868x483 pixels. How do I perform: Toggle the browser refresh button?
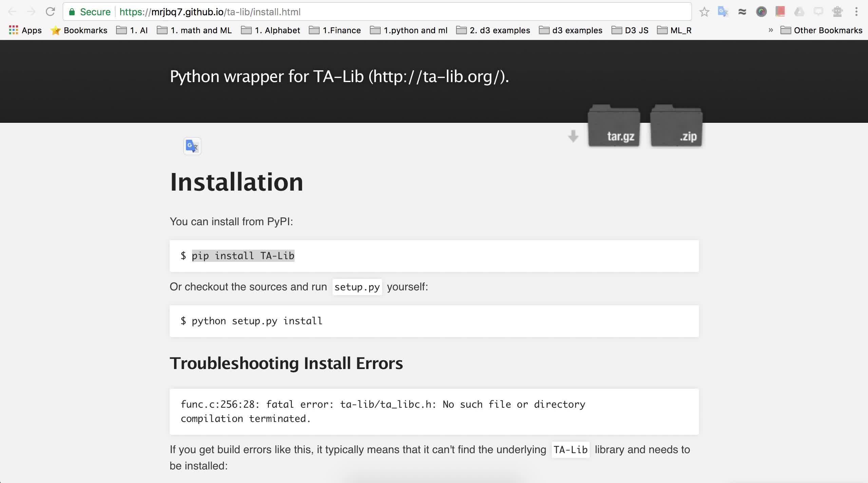(x=50, y=11)
